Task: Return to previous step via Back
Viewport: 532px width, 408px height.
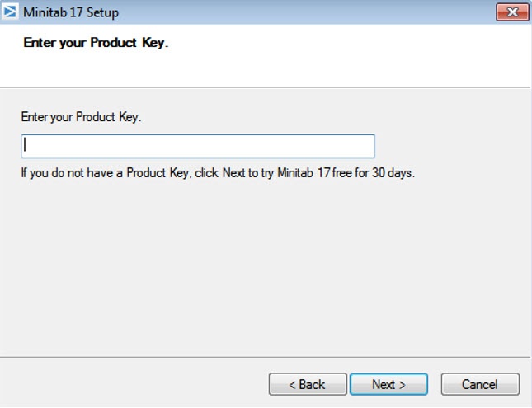Action: click(308, 384)
